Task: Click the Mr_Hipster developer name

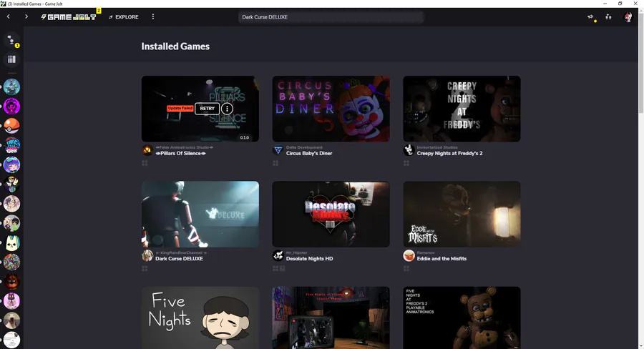Action: (296, 253)
